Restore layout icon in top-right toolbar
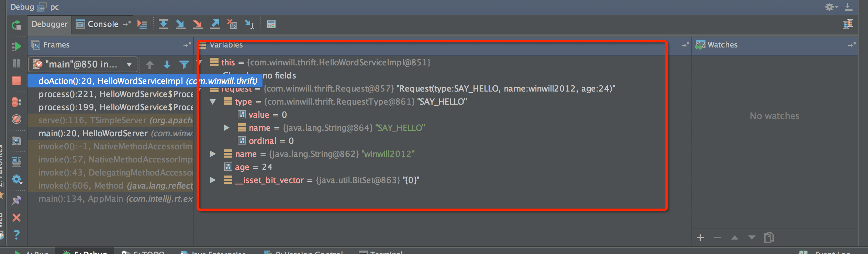Screen dimensions: 868x254 click(848, 24)
